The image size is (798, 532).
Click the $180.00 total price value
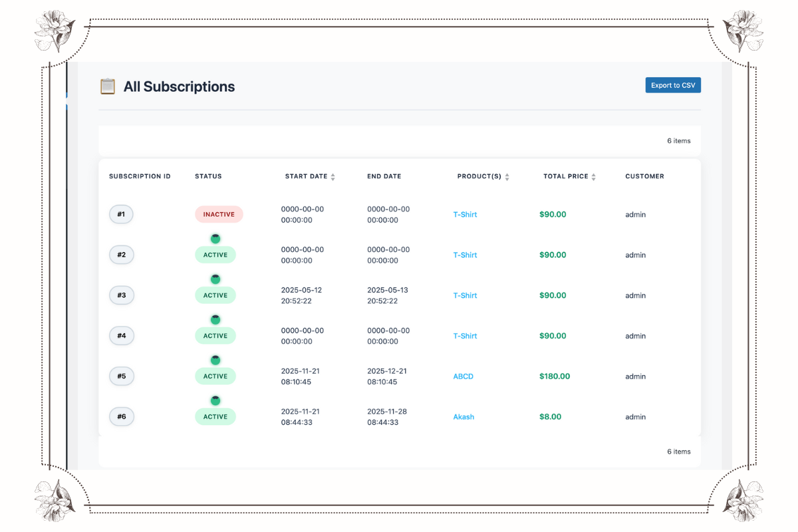pyautogui.click(x=555, y=376)
